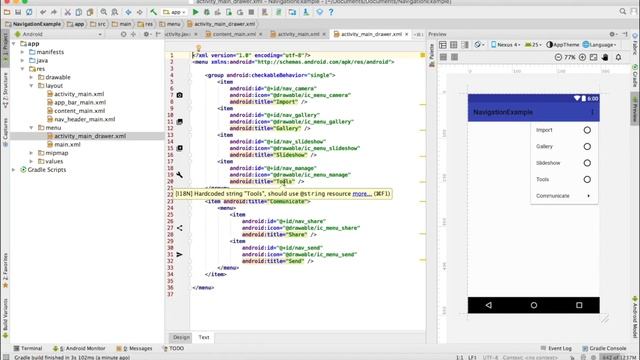The image size is (640, 360).
Task: Open the app run configuration dropdown
Action: coord(174,12)
